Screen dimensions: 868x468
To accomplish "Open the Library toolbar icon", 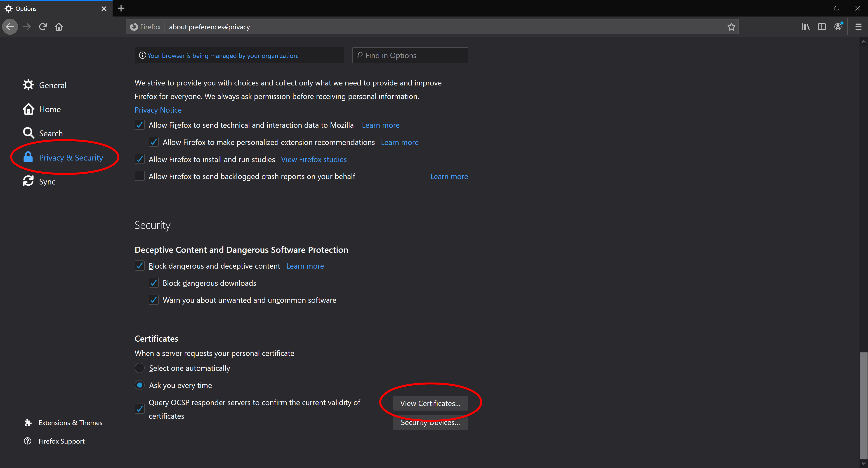I will (x=805, y=27).
